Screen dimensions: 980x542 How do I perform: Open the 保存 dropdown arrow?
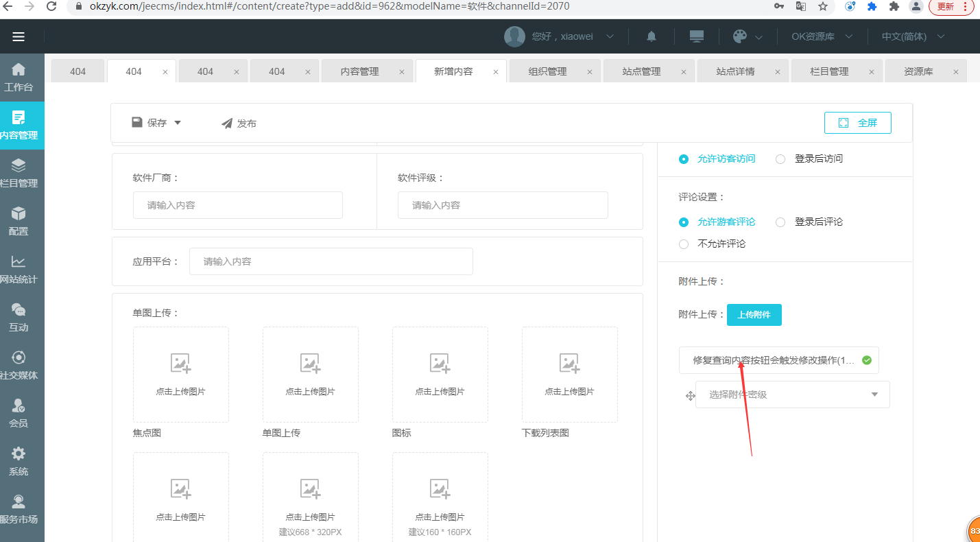coord(178,123)
